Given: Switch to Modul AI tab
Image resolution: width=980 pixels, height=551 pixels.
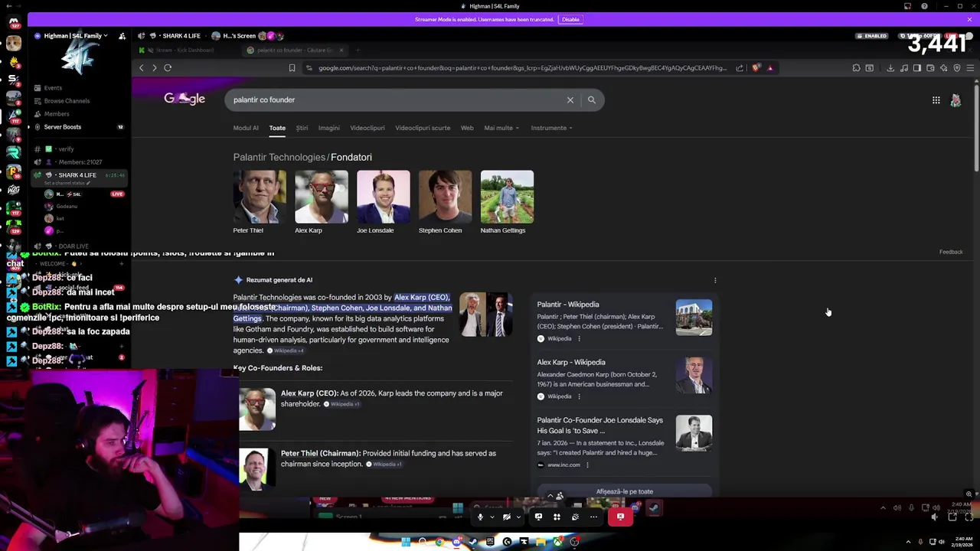Looking at the screenshot, I should click(246, 128).
